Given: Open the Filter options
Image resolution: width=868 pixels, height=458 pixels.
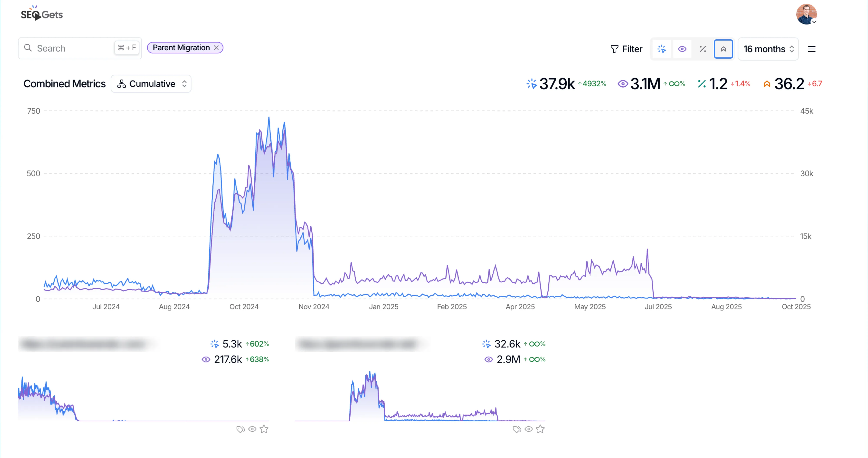Looking at the screenshot, I should [x=626, y=49].
